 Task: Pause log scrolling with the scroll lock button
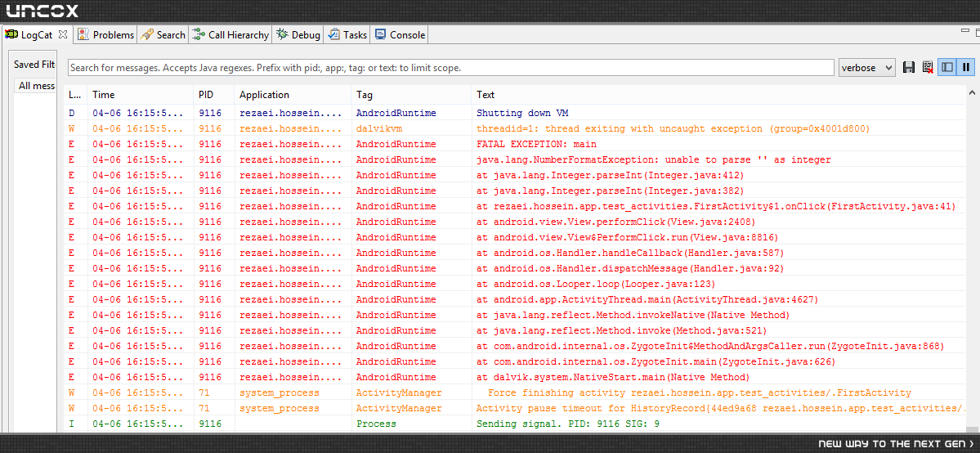(965, 68)
